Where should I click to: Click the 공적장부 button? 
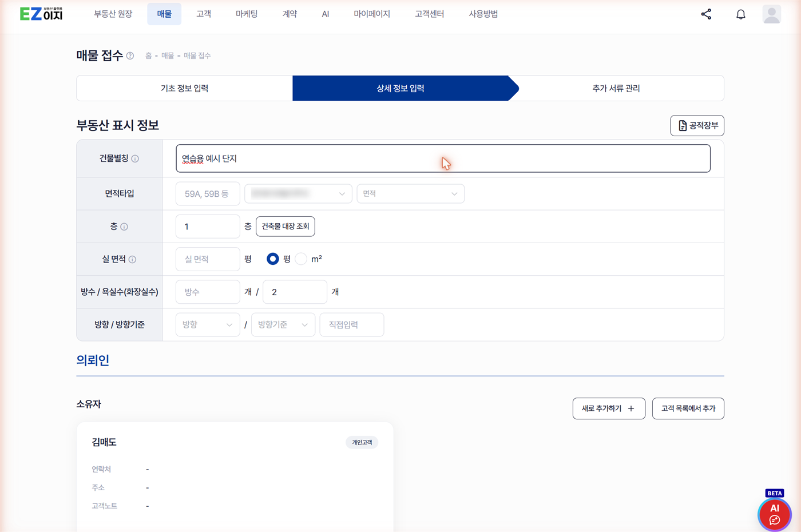(x=697, y=126)
